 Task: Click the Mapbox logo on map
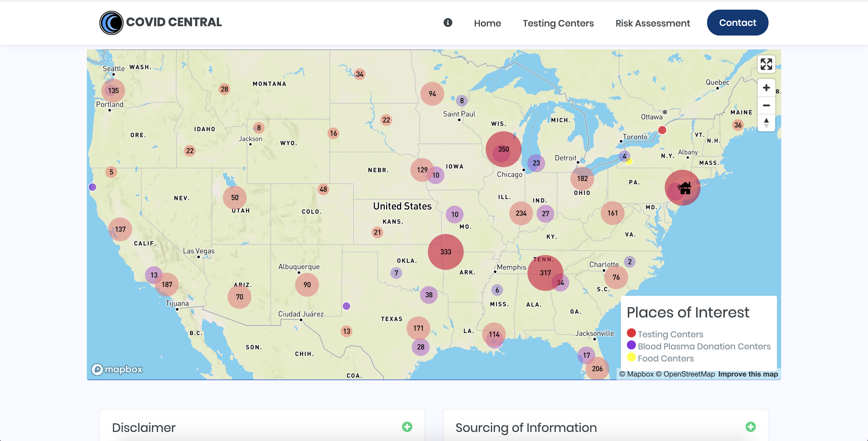tap(117, 369)
